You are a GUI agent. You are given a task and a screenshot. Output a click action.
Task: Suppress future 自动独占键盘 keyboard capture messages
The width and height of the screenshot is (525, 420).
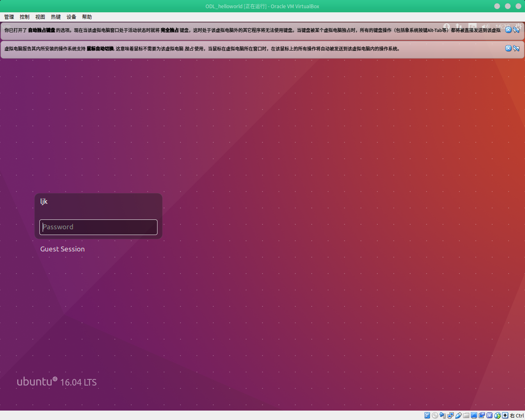click(x=516, y=30)
